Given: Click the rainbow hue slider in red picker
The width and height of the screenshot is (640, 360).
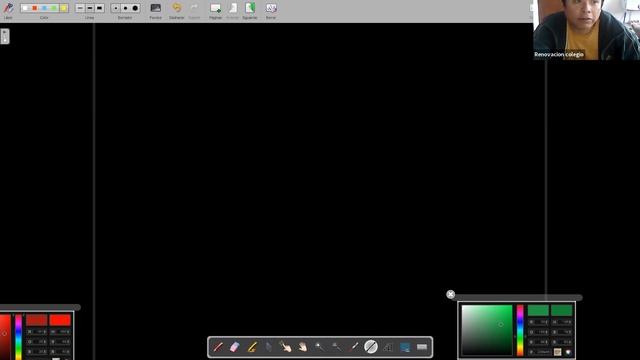Looking at the screenshot, I should (x=18, y=337).
